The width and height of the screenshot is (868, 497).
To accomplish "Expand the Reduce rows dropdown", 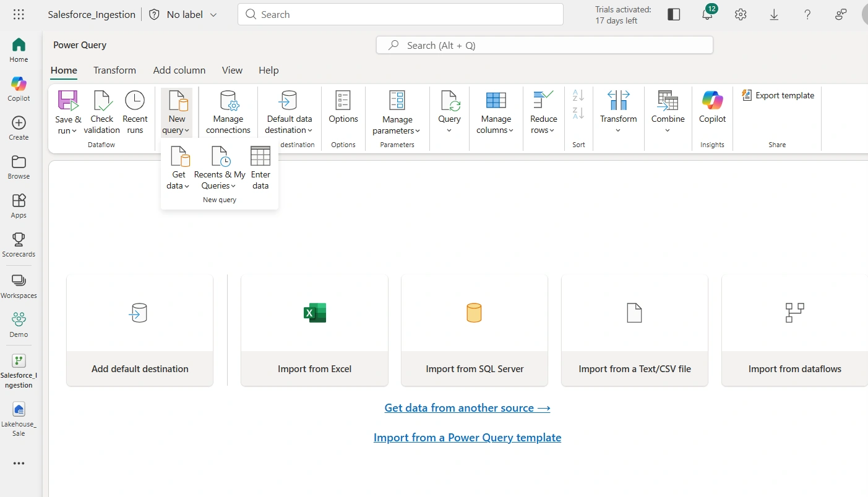I will pyautogui.click(x=543, y=113).
